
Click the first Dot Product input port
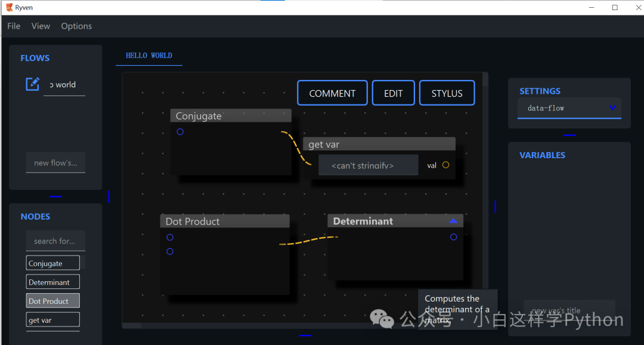point(169,238)
